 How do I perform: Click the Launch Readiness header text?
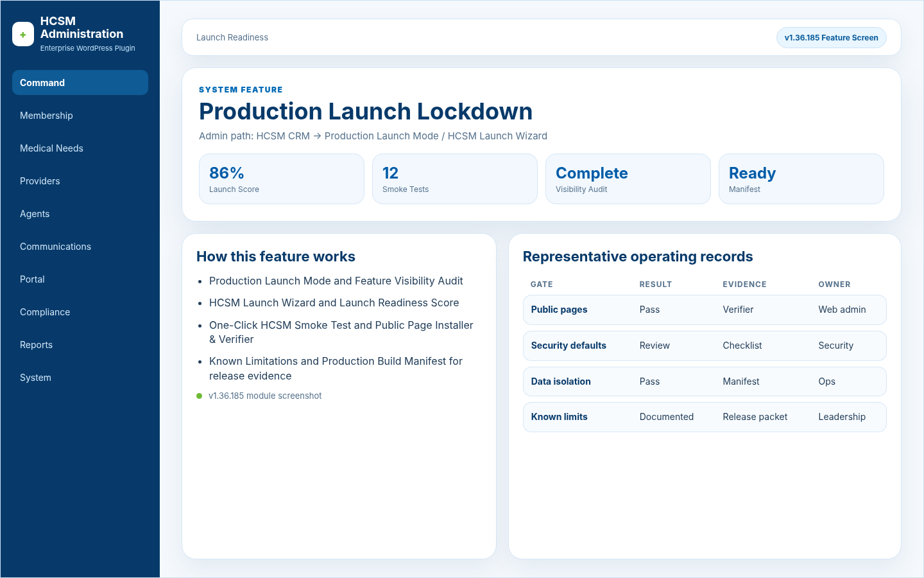click(232, 38)
